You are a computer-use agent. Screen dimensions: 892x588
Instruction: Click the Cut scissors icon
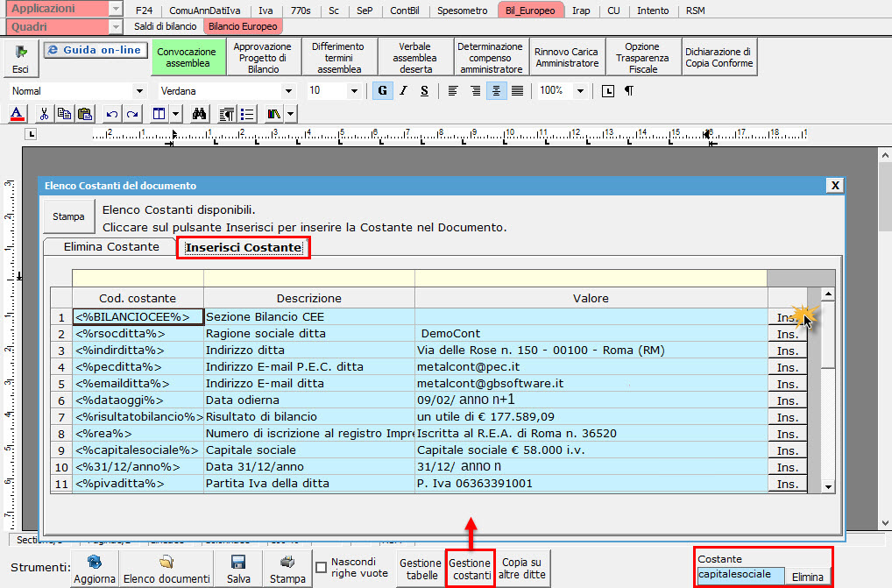click(x=43, y=114)
